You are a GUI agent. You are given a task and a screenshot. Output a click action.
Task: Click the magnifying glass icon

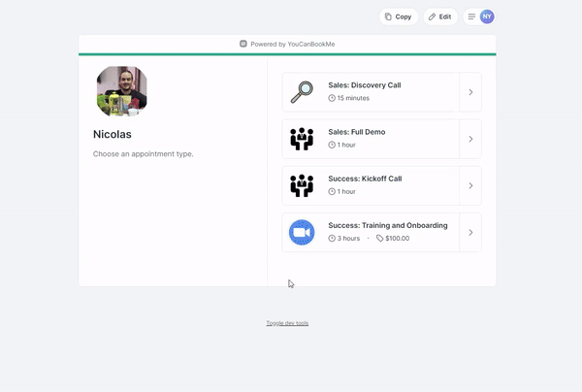302,92
